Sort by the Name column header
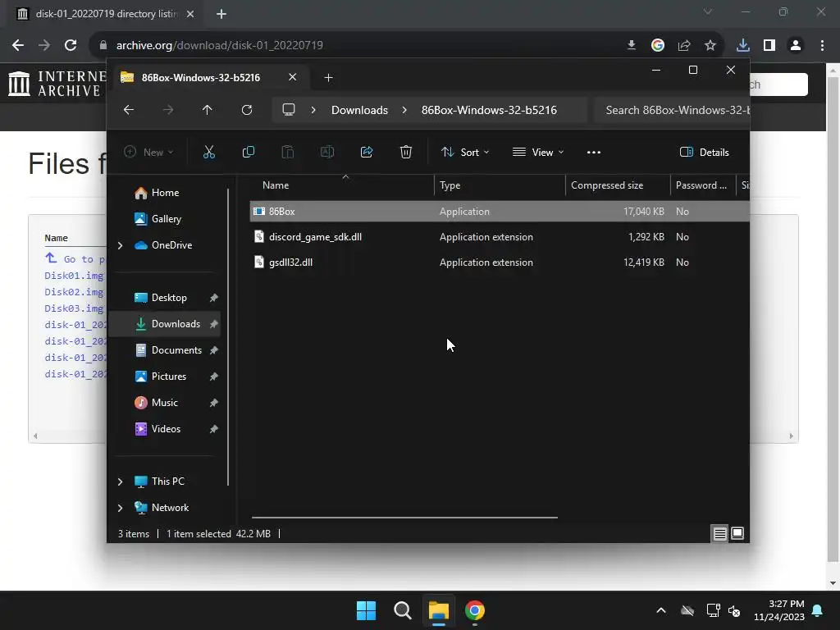Image resolution: width=840 pixels, height=630 pixels. (343, 185)
